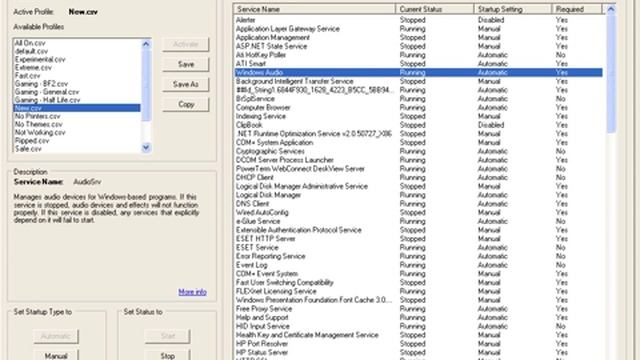Select Event Log service row
The image size is (640, 360).
(x=418, y=265)
